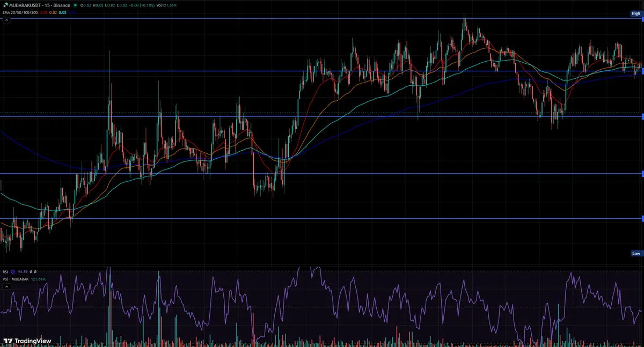Collapse the main chart indicator legend
The width and height of the screenshot is (644, 347).
coord(7,20)
